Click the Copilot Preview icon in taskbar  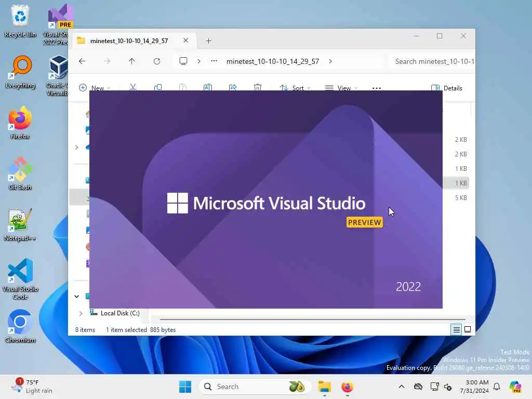click(515, 387)
